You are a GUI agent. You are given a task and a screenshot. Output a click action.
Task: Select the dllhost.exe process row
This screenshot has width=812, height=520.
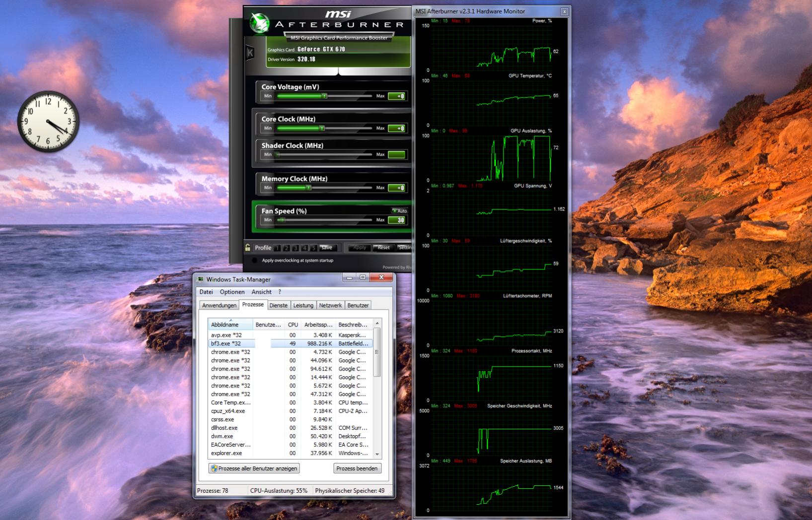point(290,428)
